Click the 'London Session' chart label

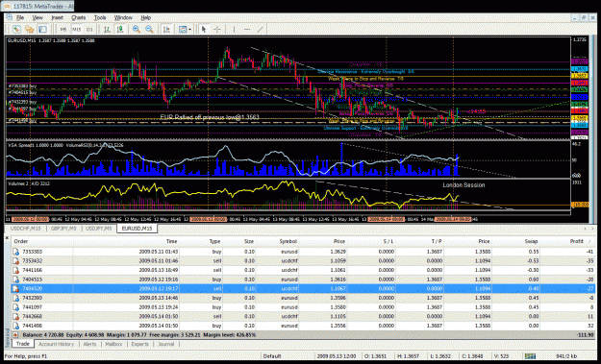coord(463,185)
